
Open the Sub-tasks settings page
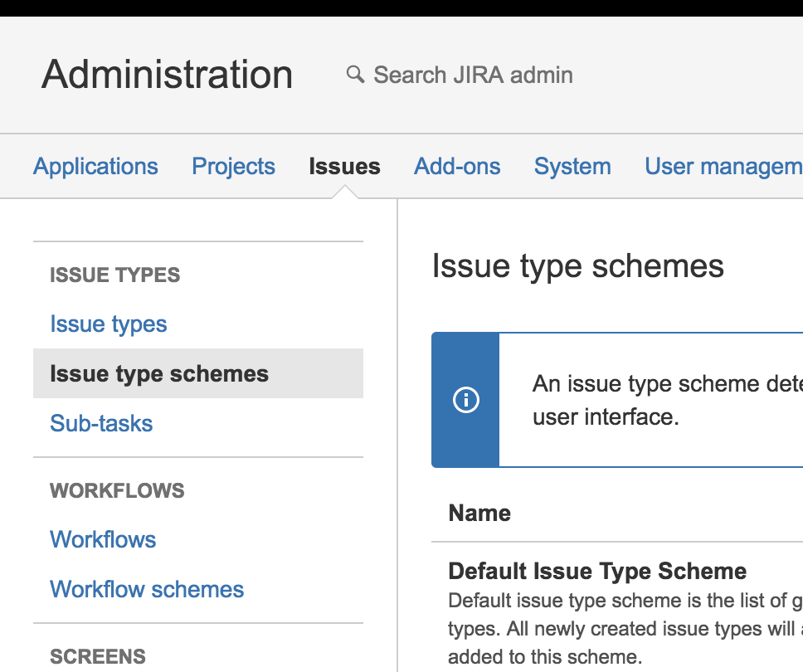[101, 423]
